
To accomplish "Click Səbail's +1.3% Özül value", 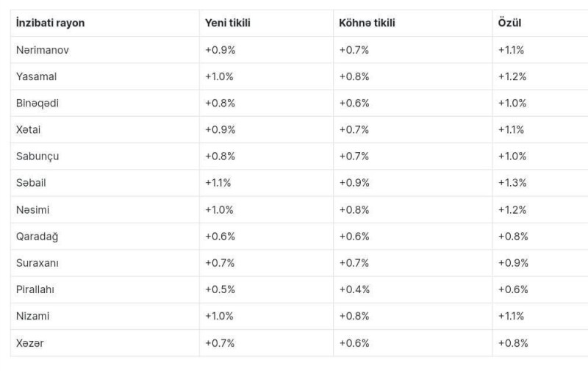I will point(512,183).
